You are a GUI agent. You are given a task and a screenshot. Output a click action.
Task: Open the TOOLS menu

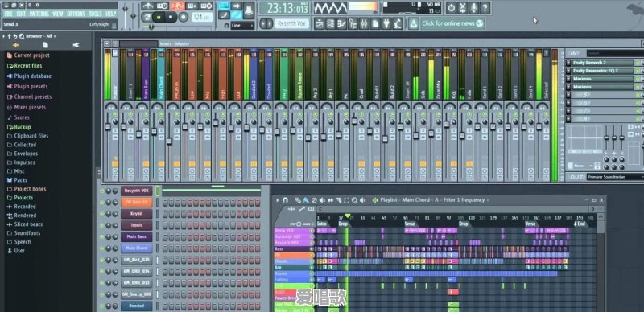pos(95,14)
